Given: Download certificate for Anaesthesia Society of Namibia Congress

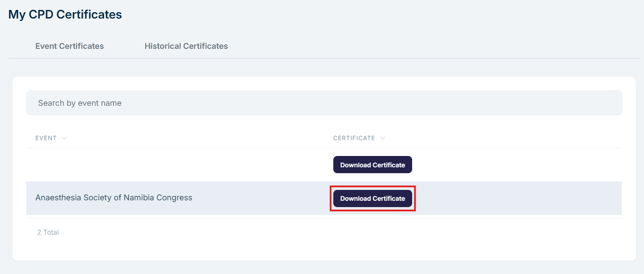Looking at the screenshot, I should point(373,198).
